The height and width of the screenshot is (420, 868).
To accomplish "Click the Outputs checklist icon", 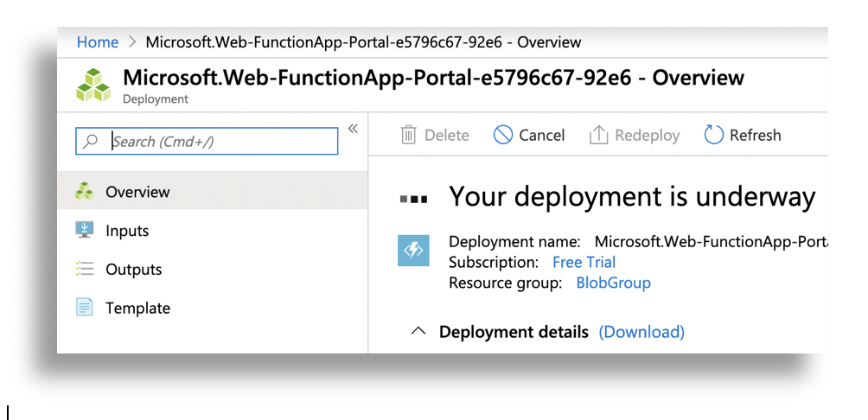I will (x=84, y=269).
